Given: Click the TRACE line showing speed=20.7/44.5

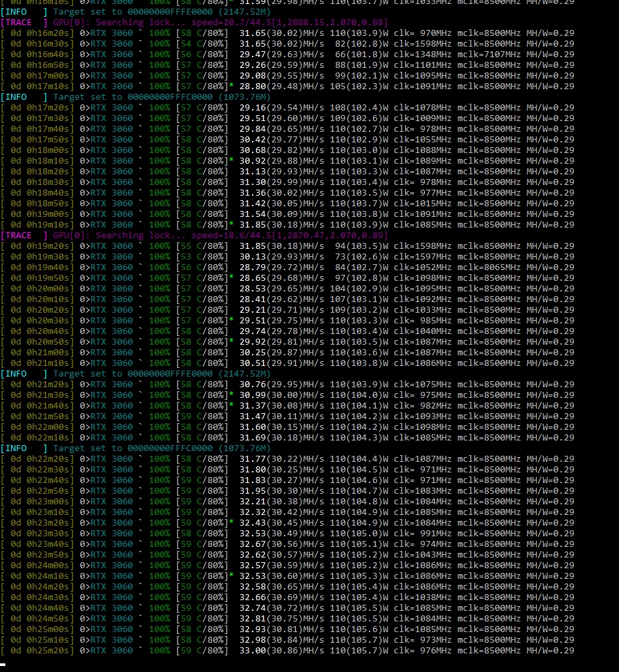Looking at the screenshot, I should point(199,23).
